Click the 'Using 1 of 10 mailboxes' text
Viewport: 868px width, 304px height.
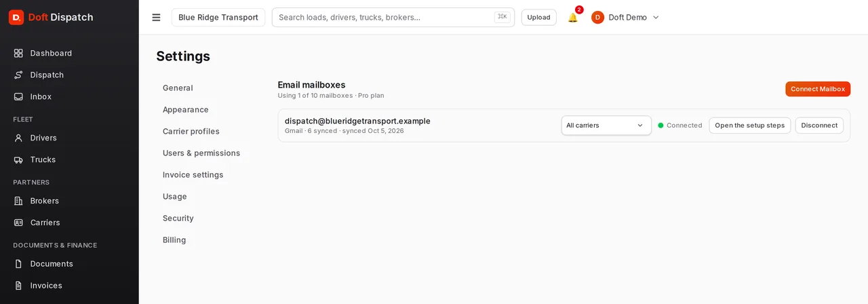click(x=331, y=96)
